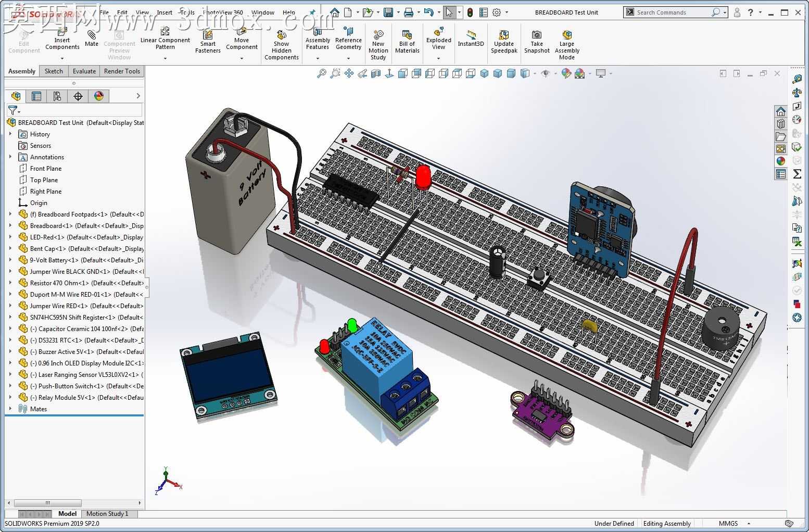Open the tree filter funnel dropdown
The height and width of the screenshot is (532, 809).
point(14,110)
